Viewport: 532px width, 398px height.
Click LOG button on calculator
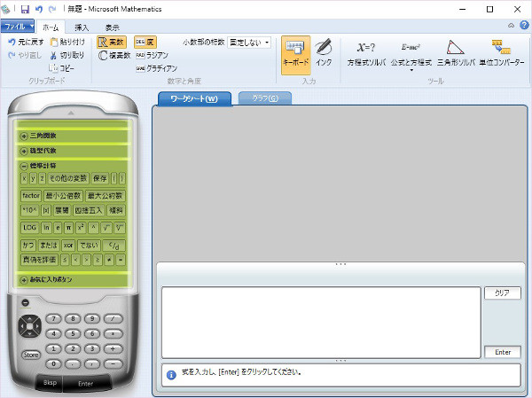[29, 228]
